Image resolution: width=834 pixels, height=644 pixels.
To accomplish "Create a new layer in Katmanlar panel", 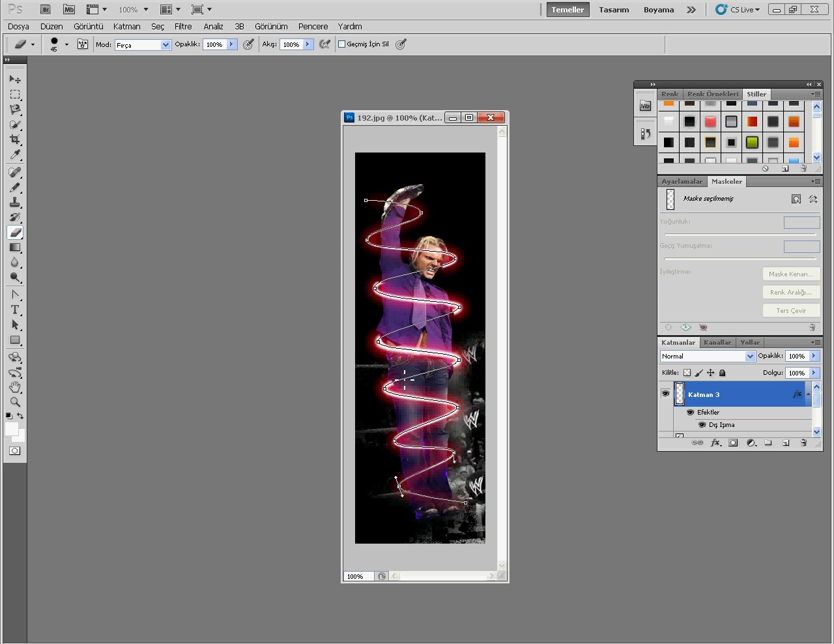I will (x=786, y=443).
